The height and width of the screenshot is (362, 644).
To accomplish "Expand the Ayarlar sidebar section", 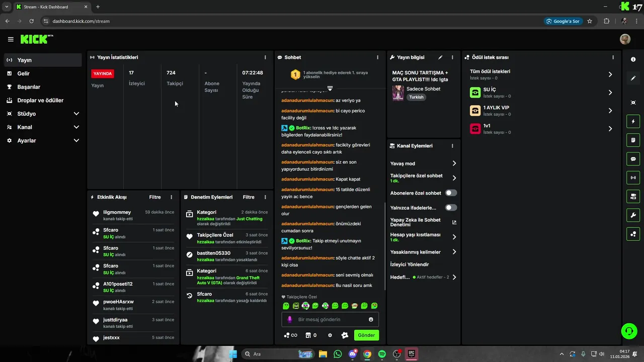I will click(x=76, y=141).
